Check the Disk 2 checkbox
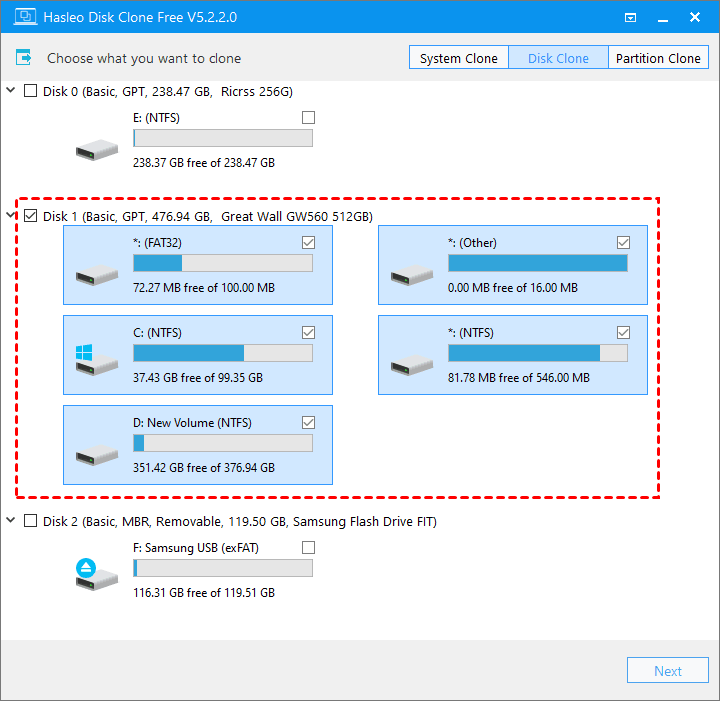 pos(30,521)
